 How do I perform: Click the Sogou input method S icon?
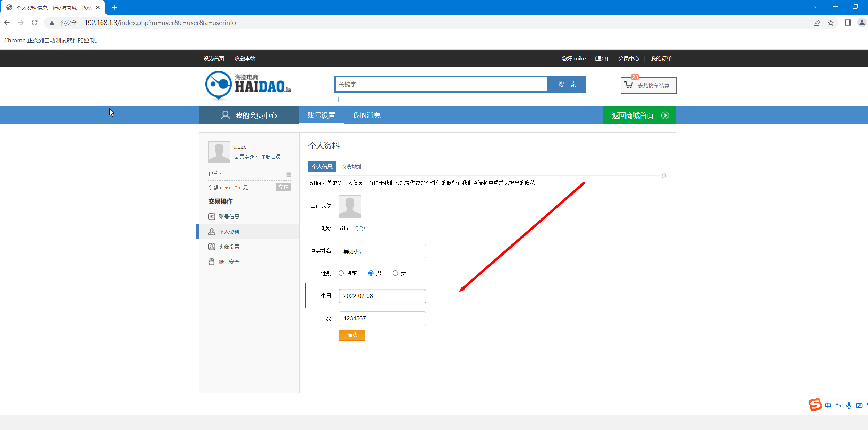815,404
